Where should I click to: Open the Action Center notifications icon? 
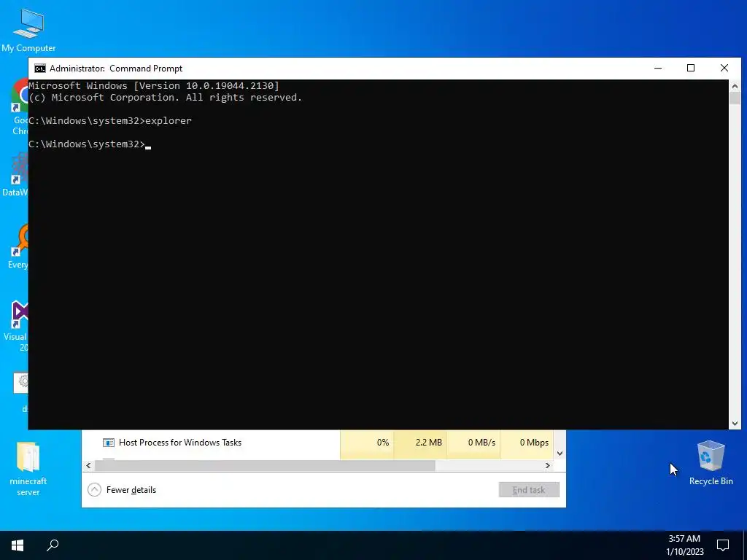(x=723, y=545)
